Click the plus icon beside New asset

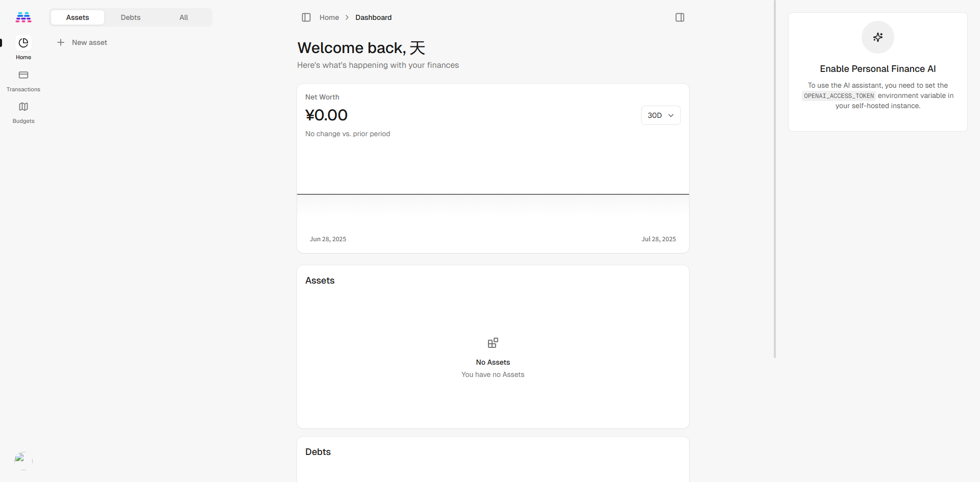(61, 42)
